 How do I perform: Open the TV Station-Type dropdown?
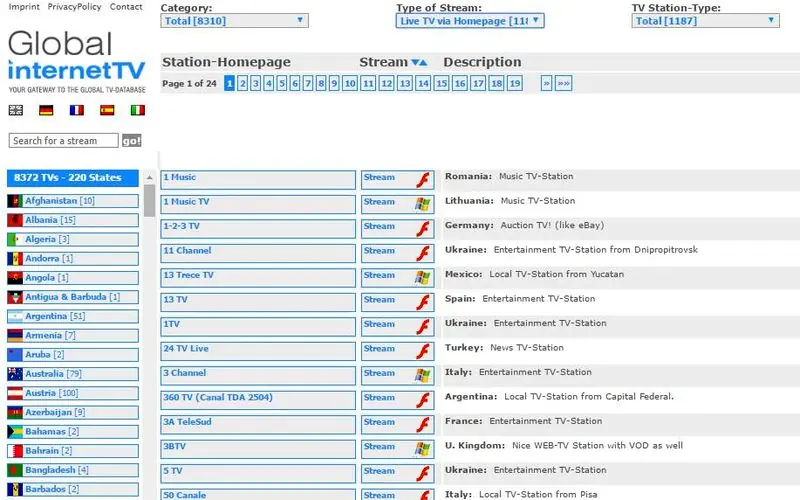click(705, 21)
